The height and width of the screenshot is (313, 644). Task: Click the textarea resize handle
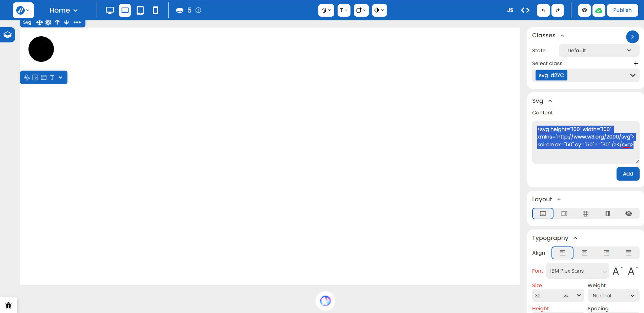637,162
